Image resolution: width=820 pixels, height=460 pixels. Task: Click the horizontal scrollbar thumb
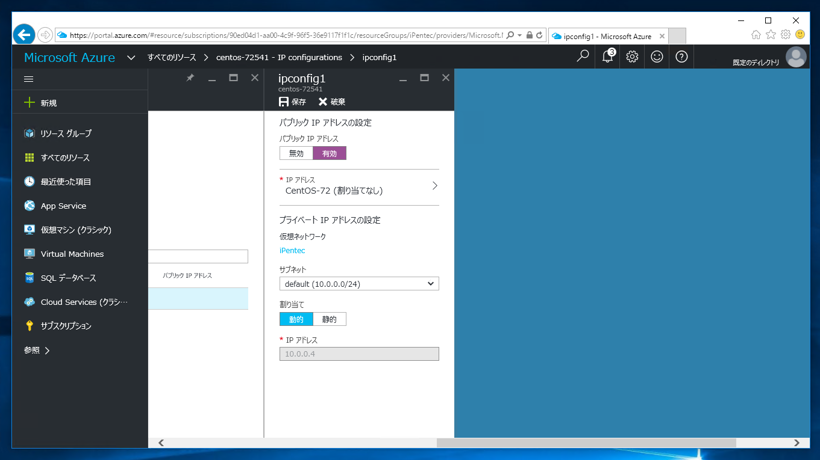pyautogui.click(x=586, y=443)
